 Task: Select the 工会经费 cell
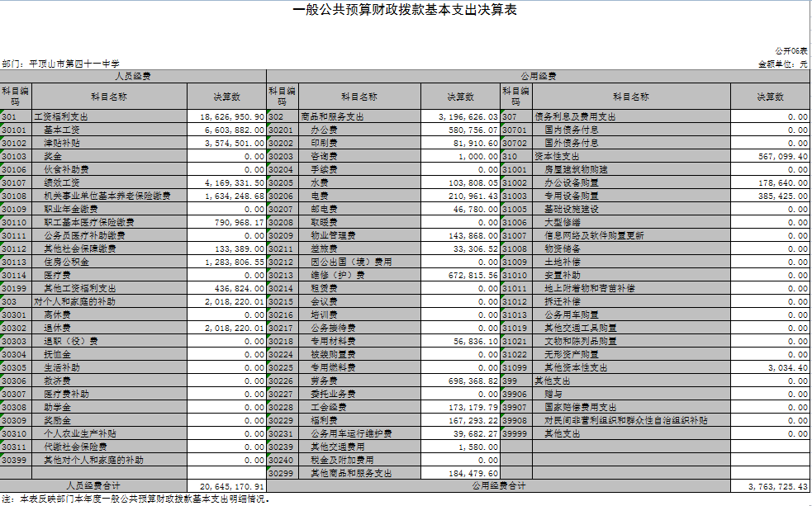coord(360,407)
